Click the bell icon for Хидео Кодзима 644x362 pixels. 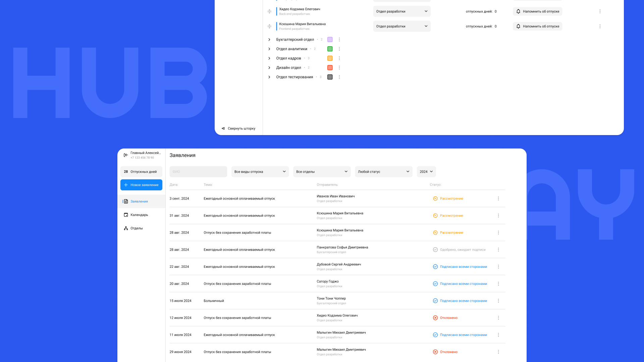tap(518, 11)
